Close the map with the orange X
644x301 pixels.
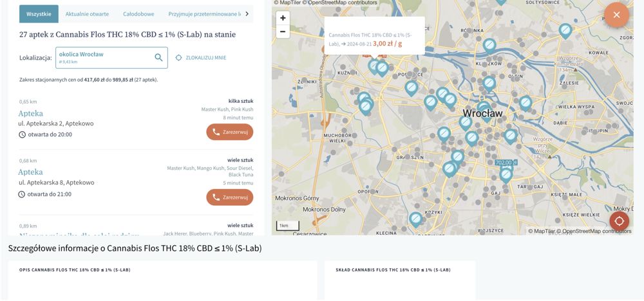(x=616, y=15)
